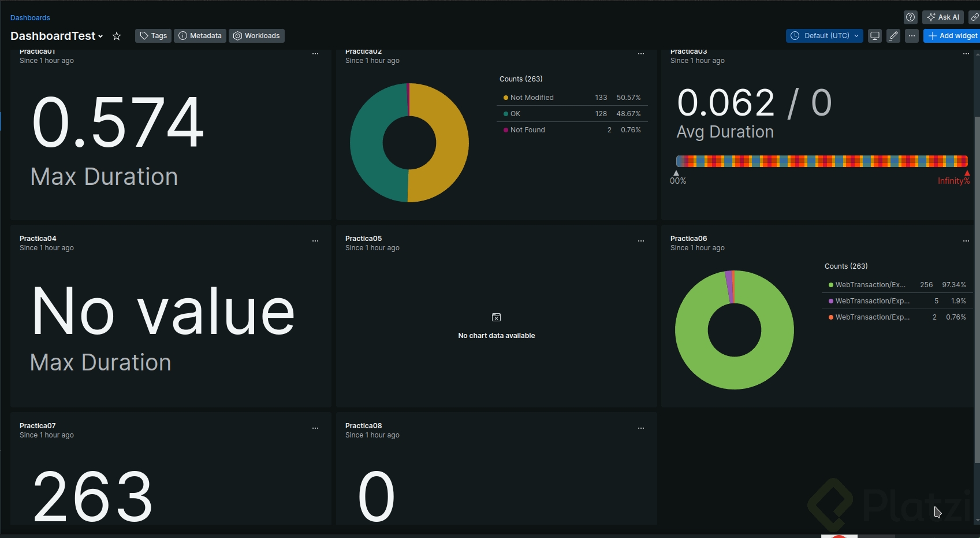Click the Practica05 widget title

point(363,239)
